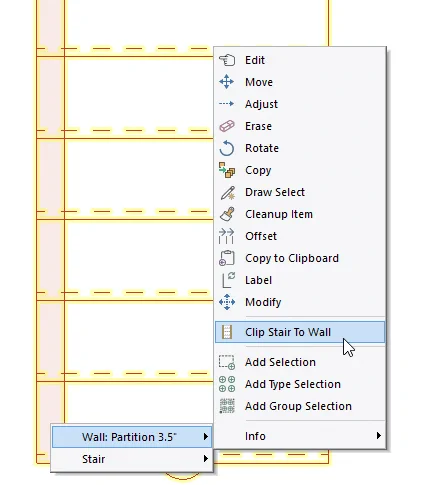Select the Move arrows icon
This screenshot has width=424, height=485.
(x=227, y=82)
